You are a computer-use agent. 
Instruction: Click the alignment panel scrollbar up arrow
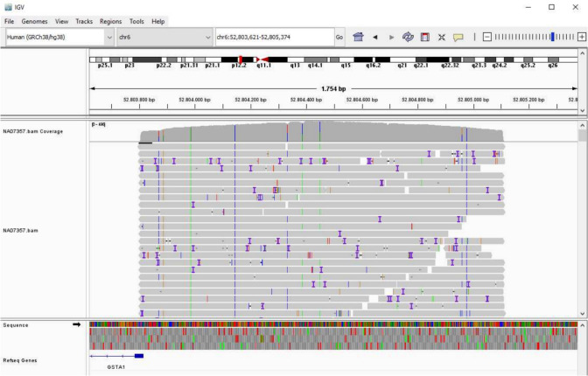[x=583, y=126]
